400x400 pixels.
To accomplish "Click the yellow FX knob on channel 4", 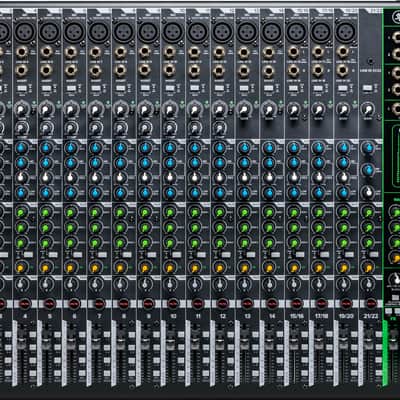I will (x=21, y=268).
